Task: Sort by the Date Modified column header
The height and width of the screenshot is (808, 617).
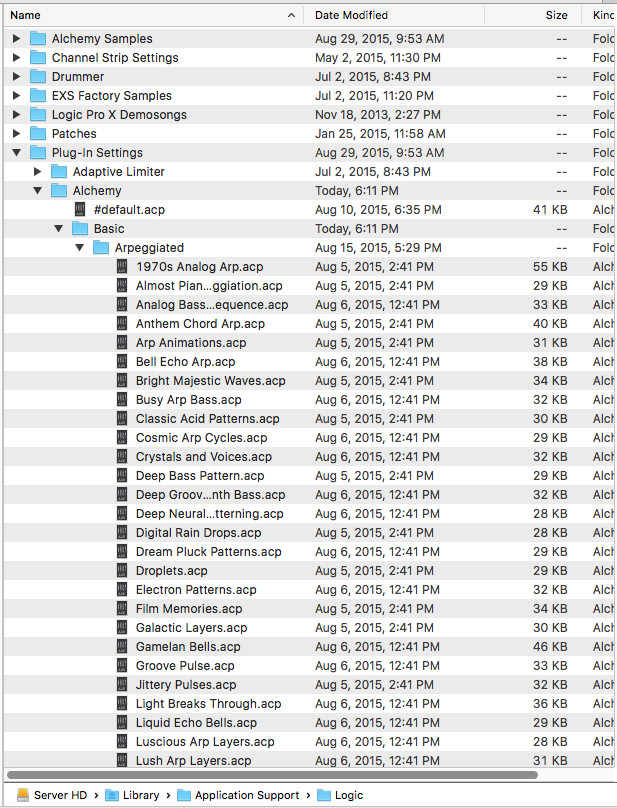Action: 394,15
